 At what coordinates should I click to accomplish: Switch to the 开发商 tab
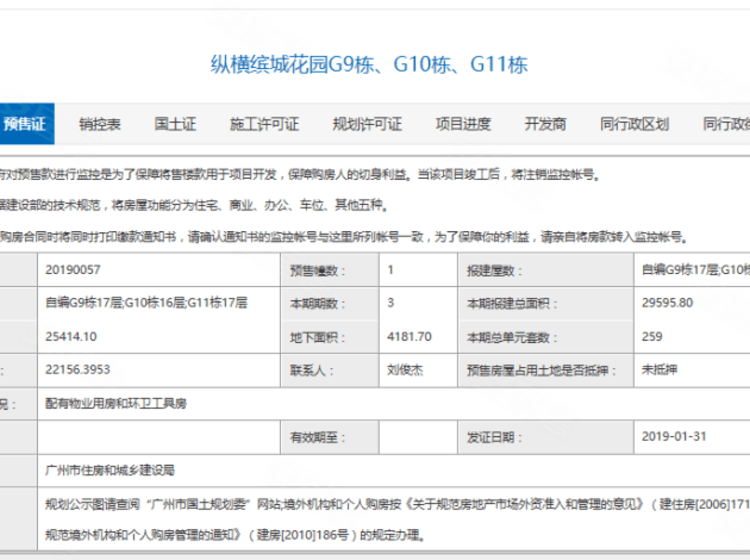[x=545, y=124]
